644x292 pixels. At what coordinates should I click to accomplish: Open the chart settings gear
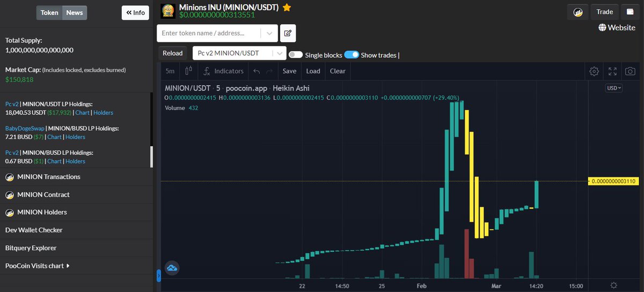point(594,71)
